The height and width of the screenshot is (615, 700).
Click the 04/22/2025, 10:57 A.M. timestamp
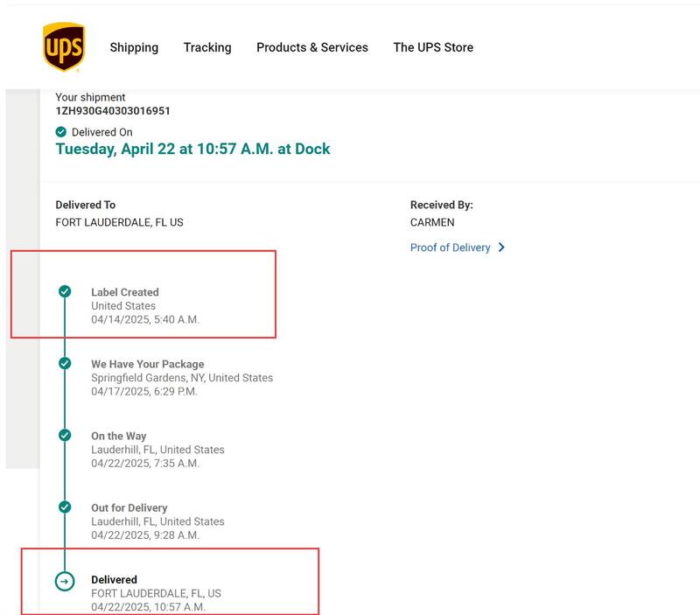click(148, 607)
